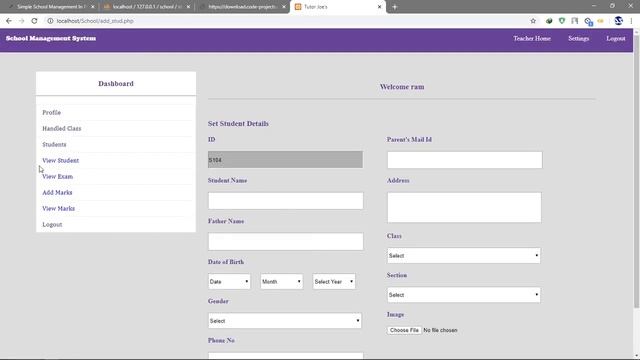Click the Father Name input field

(x=285, y=242)
